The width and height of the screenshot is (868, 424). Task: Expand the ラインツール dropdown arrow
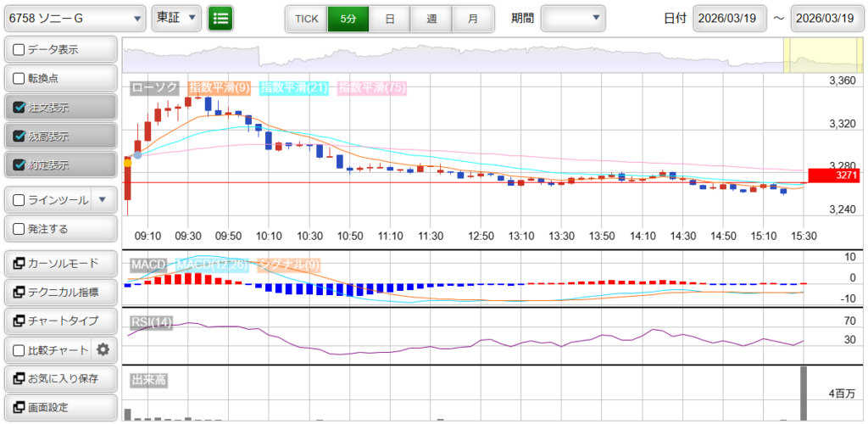click(103, 200)
